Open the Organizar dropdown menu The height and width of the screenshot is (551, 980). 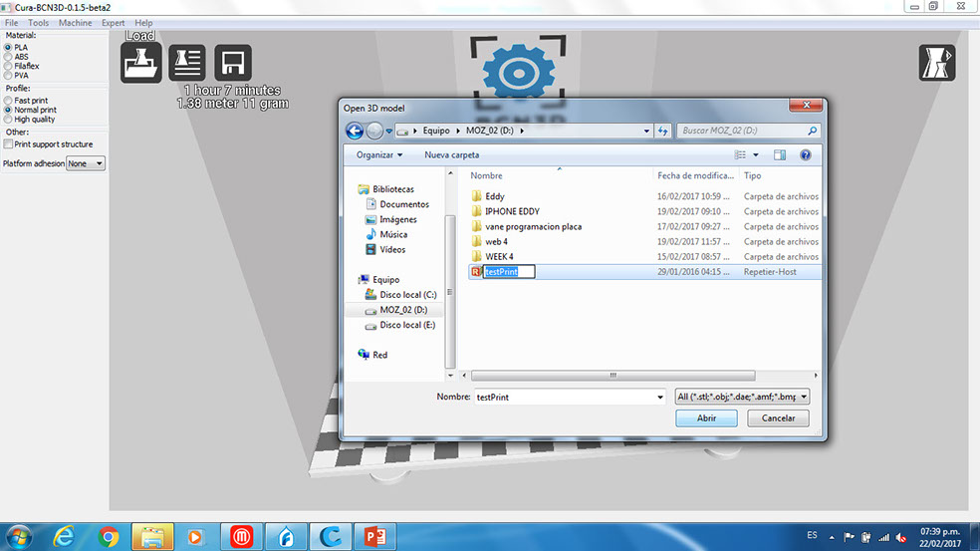(x=379, y=155)
